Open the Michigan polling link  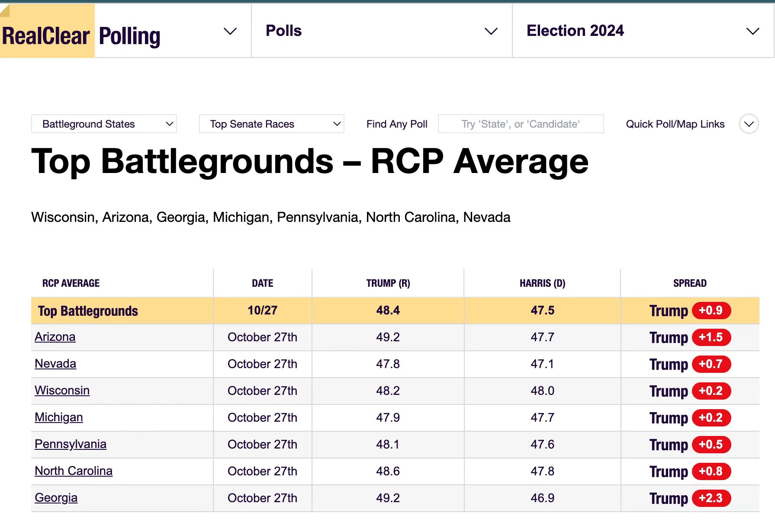[58, 417]
